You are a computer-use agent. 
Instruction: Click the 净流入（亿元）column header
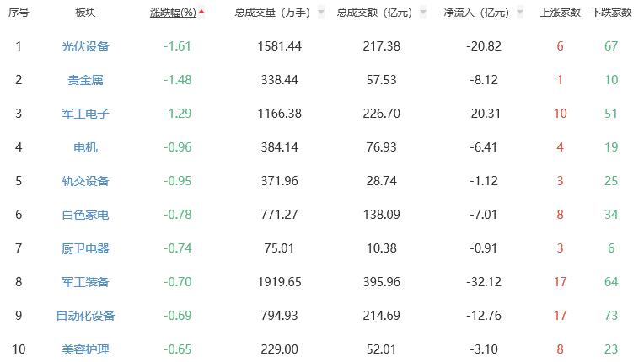pyautogui.click(x=476, y=13)
